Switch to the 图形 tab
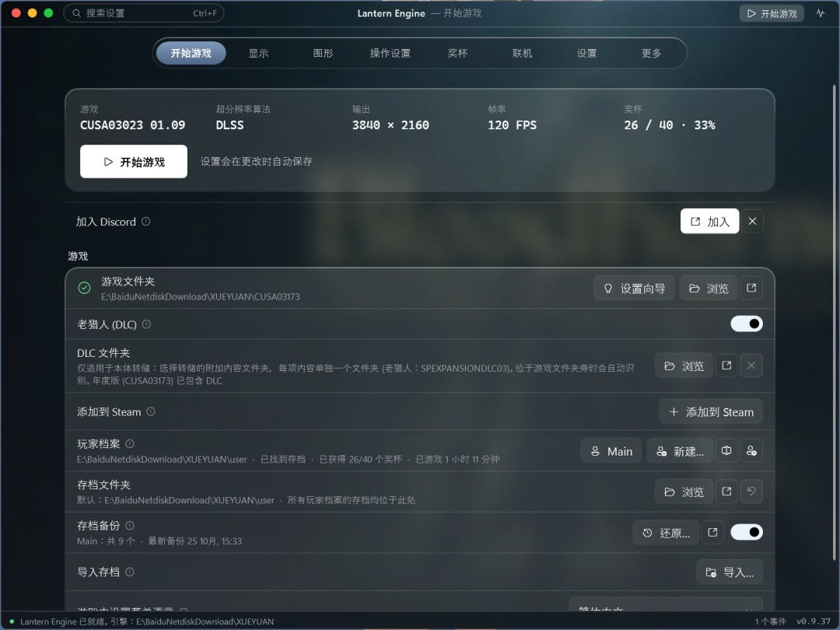The image size is (840, 630). coord(323,53)
